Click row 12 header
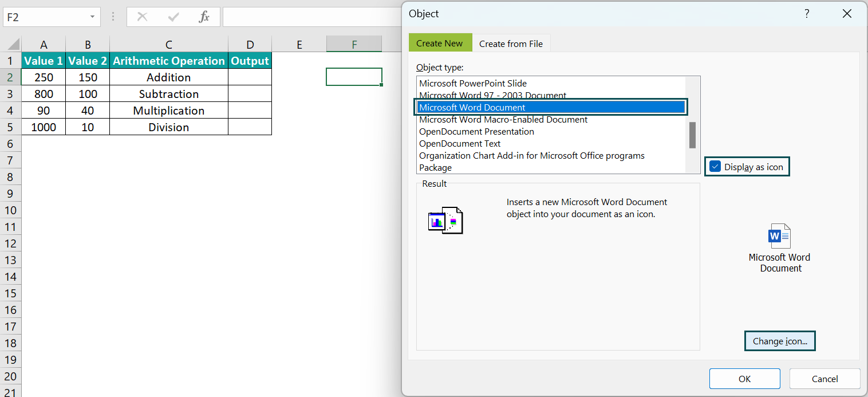Screen dimensions: 868x397 10,243
